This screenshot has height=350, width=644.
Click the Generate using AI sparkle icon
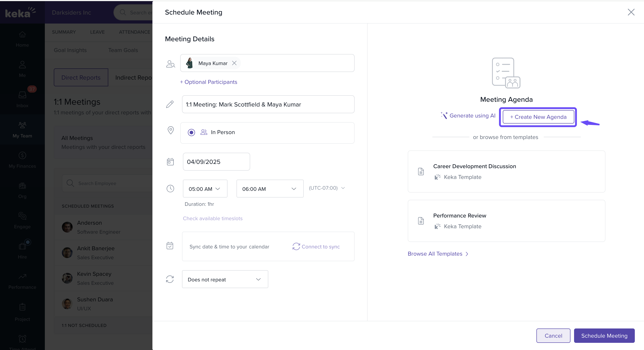444,115
